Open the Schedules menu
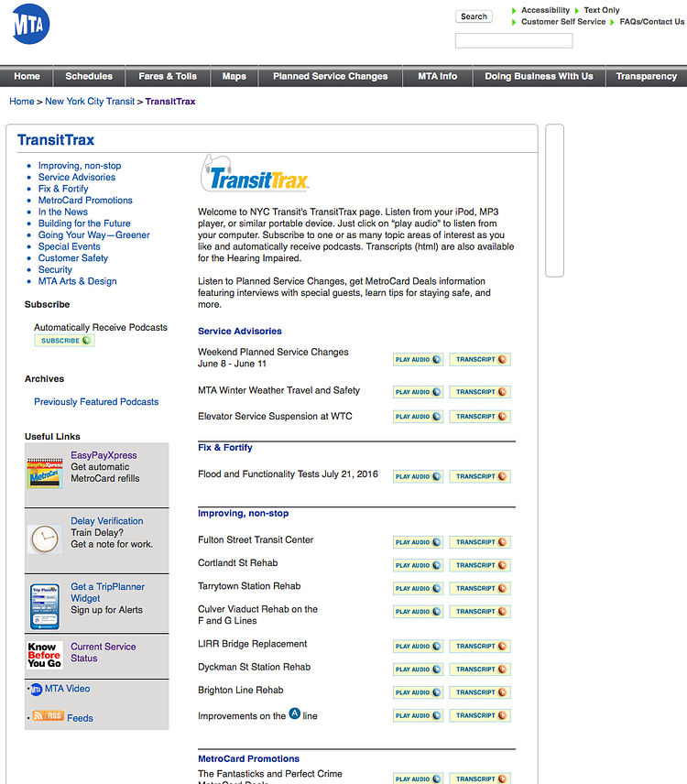 89,76
